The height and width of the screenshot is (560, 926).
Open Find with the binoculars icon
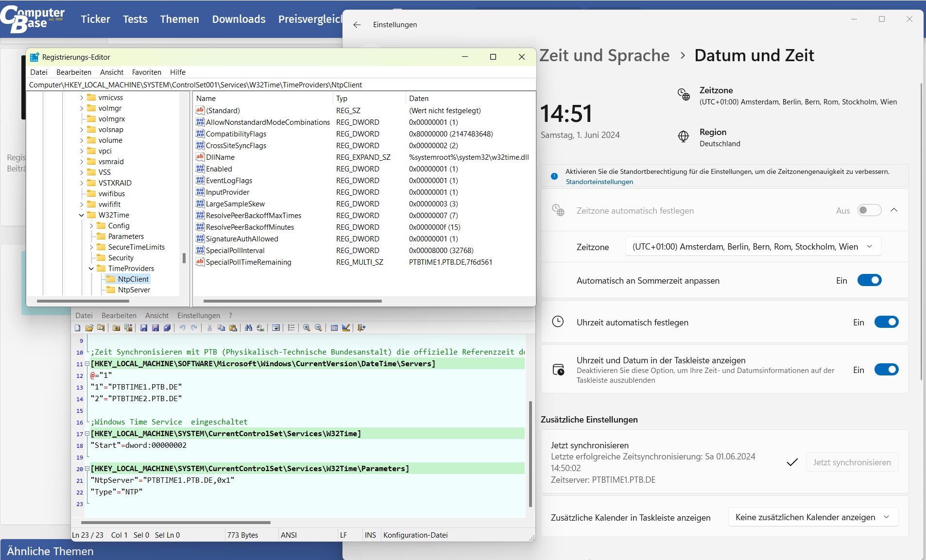coord(249,328)
